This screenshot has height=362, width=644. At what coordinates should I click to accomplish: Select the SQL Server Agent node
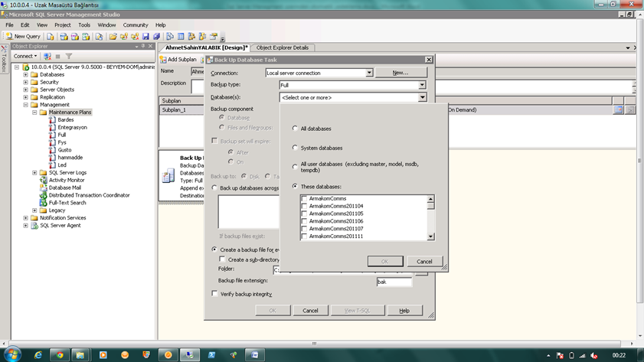pyautogui.click(x=60, y=225)
